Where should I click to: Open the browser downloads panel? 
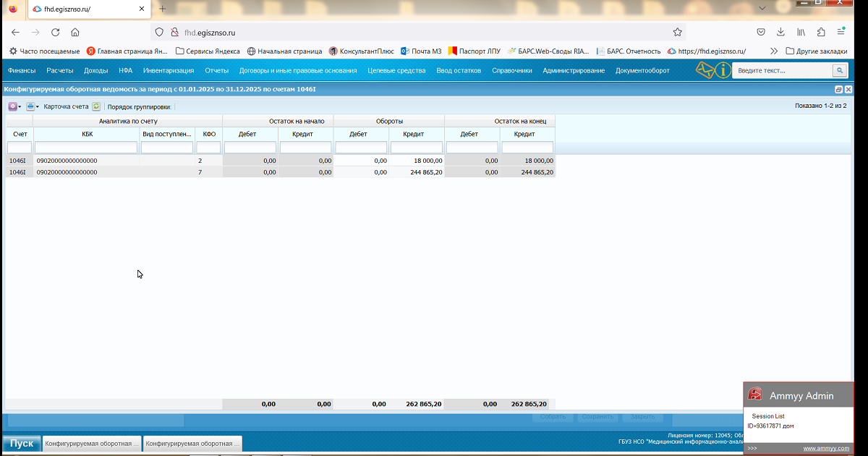point(781,33)
